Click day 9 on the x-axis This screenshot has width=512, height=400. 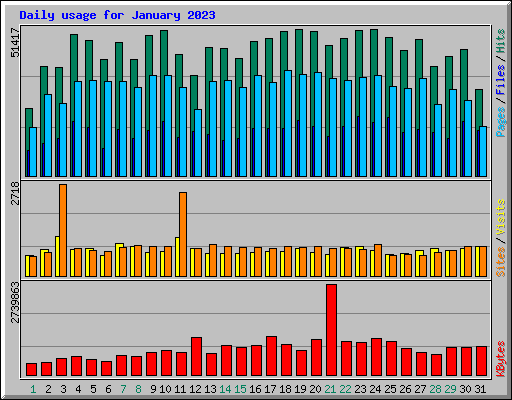[x=153, y=389]
